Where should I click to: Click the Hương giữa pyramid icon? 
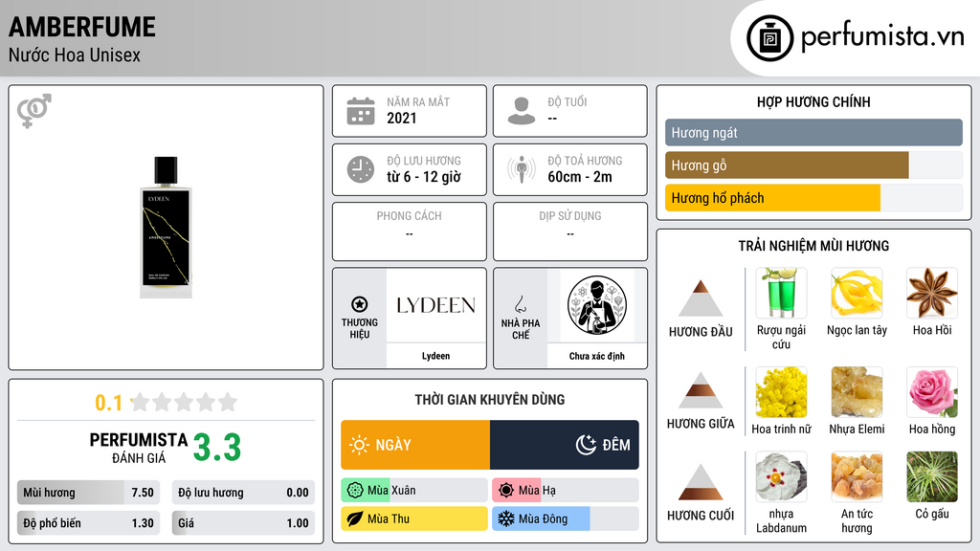(701, 390)
